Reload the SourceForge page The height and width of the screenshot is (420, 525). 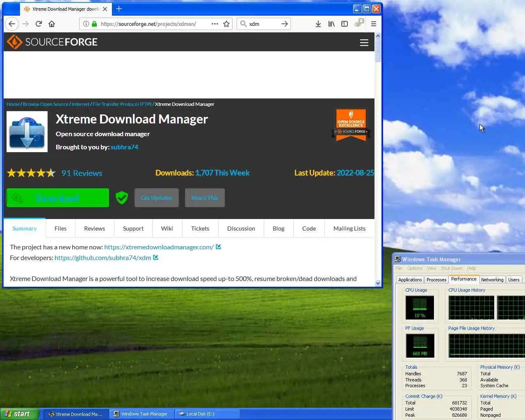(39, 24)
